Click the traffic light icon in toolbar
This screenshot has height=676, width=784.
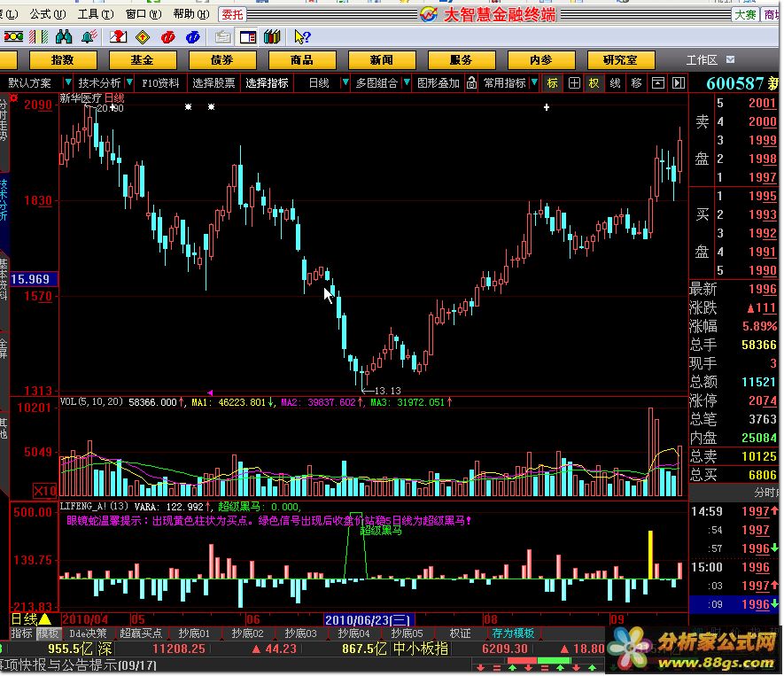point(13,36)
